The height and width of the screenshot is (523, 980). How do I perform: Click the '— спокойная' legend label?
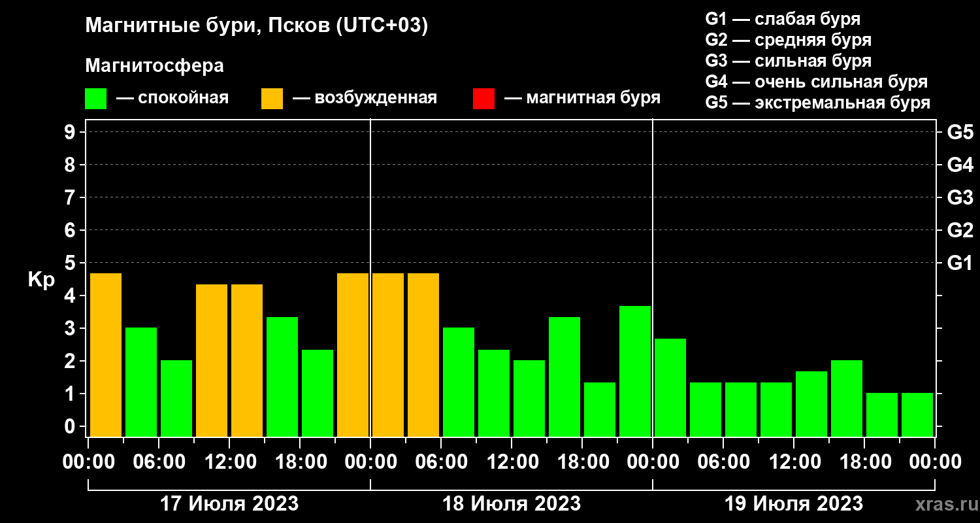click(x=172, y=98)
